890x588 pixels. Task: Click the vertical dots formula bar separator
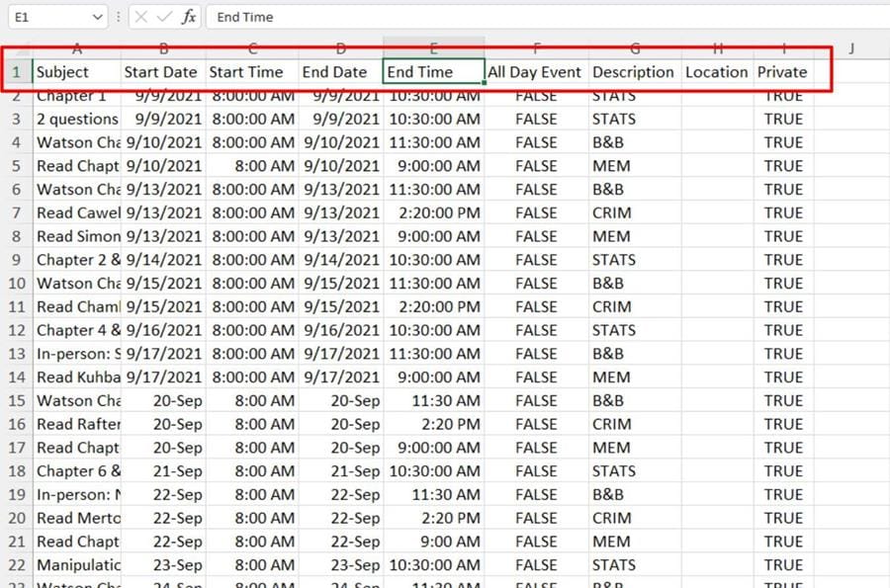click(x=118, y=16)
